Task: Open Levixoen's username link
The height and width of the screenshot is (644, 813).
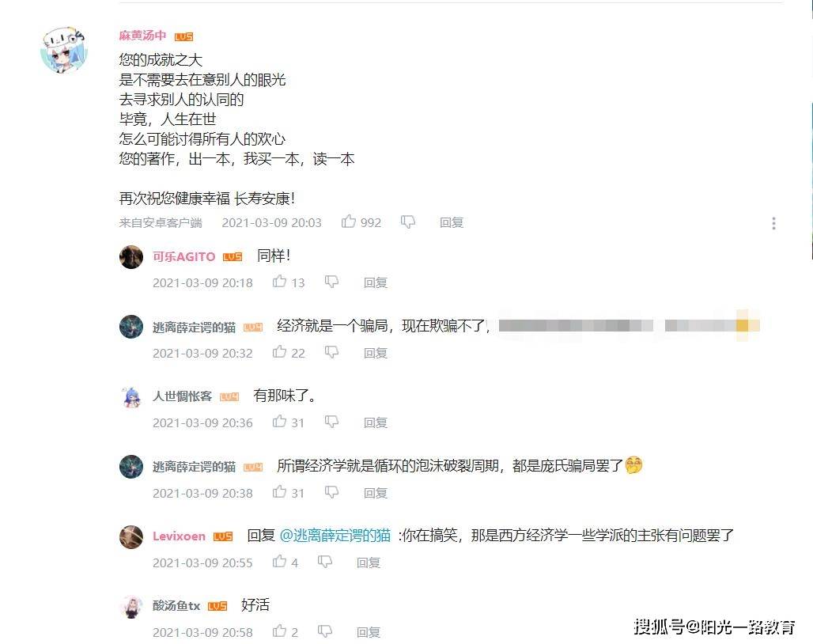Action: tap(179, 536)
